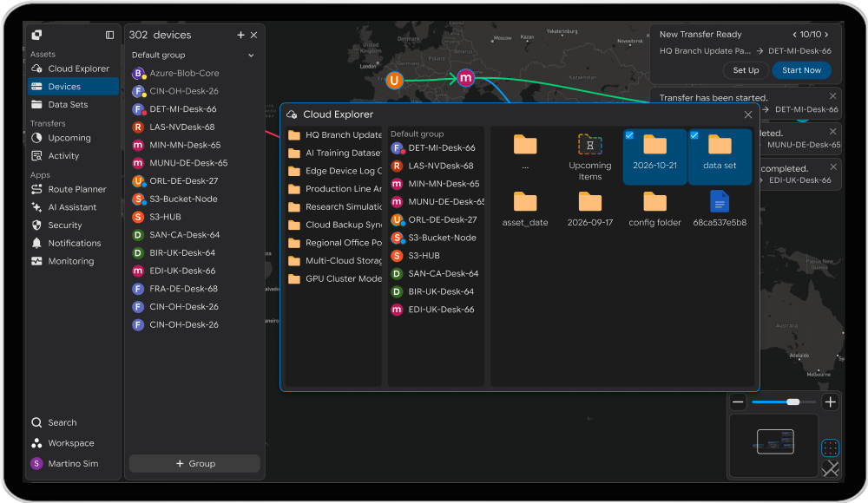The image size is (868, 503).
Task: Go to next transfer notification arrow
Action: click(x=826, y=35)
